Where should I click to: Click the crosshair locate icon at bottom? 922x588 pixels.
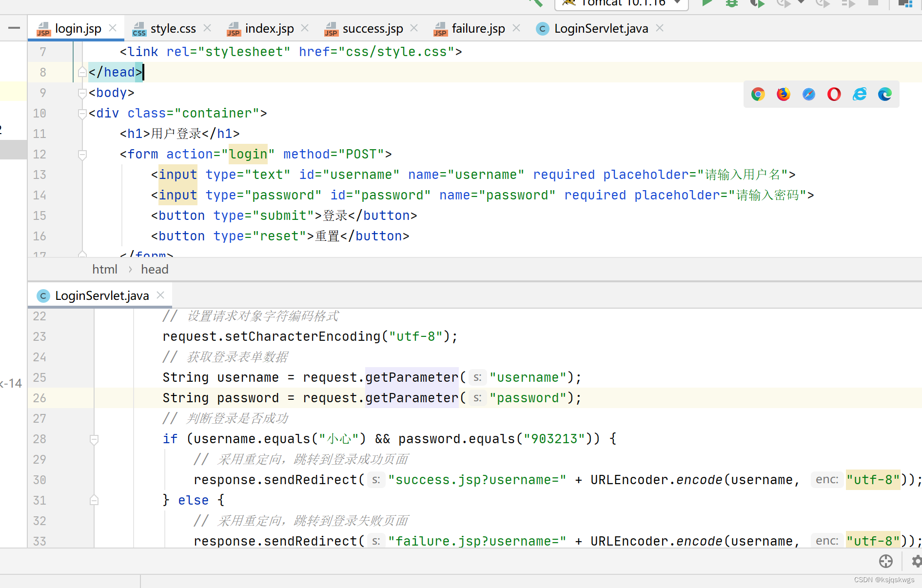(885, 561)
